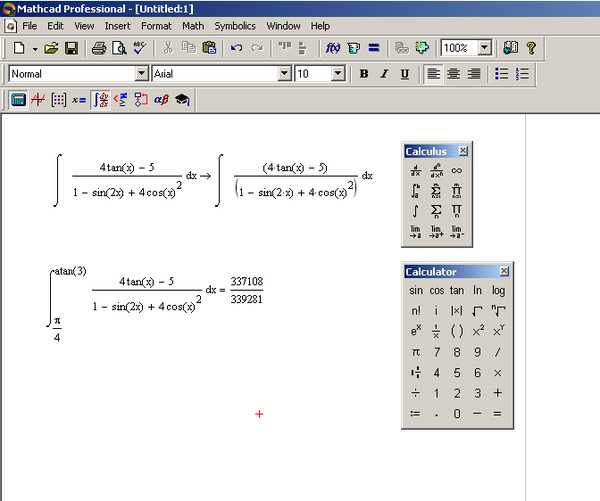Insert component toolbar icon
The image size is (600, 501).
422,48
